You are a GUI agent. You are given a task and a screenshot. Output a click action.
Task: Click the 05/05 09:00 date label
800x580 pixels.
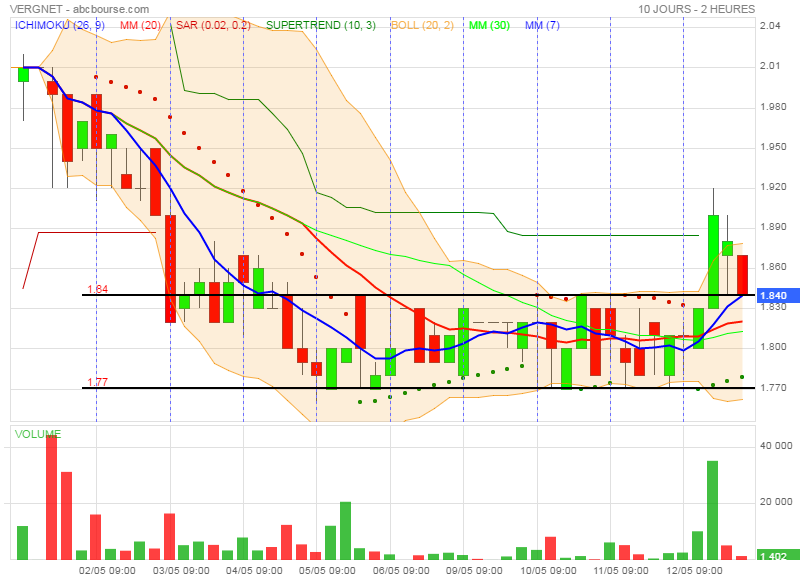point(327,570)
